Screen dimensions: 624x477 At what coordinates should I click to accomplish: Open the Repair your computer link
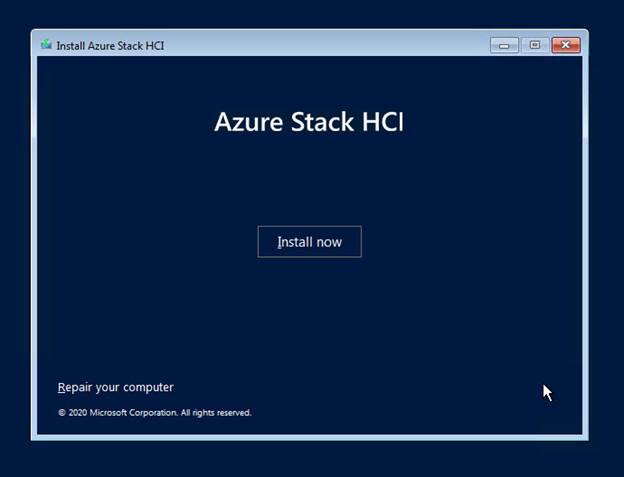point(115,387)
